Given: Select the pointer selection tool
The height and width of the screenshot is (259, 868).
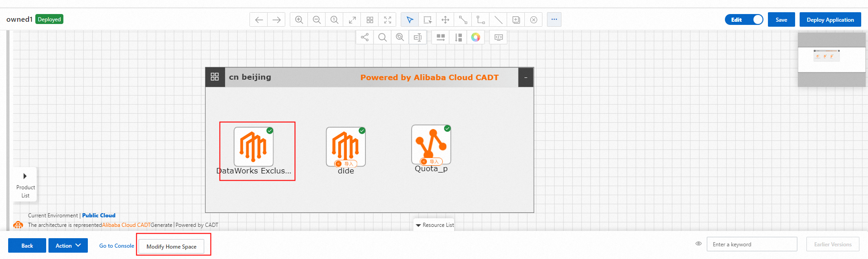Looking at the screenshot, I should click(410, 20).
